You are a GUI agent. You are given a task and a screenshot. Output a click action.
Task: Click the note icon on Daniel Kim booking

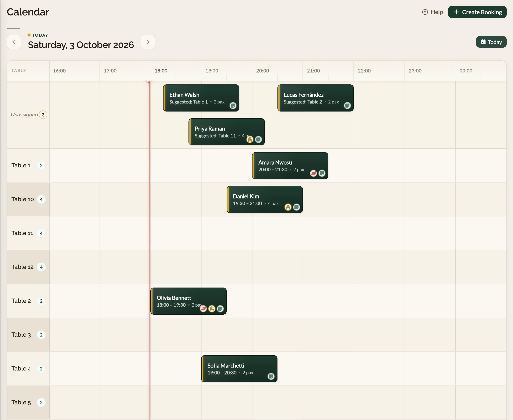[x=297, y=207]
